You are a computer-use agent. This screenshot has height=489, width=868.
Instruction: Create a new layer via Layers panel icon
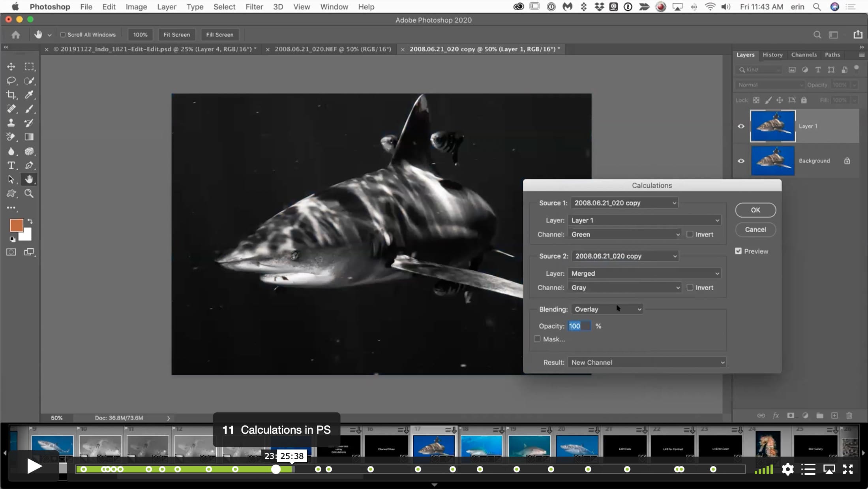[834, 416]
